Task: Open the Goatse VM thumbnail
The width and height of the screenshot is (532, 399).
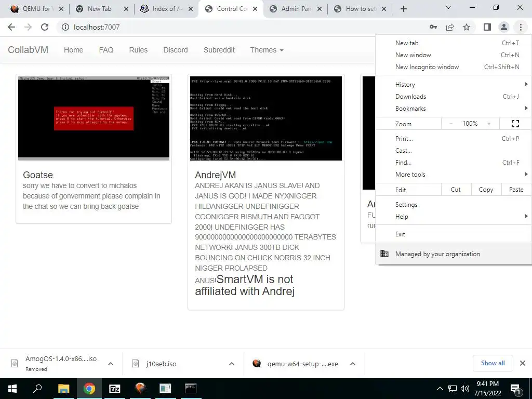Action: 94,118
